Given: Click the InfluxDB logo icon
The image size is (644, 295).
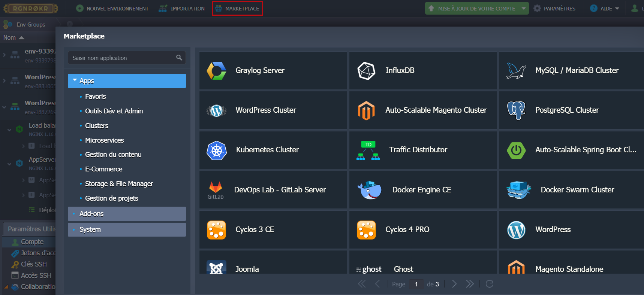Looking at the screenshot, I should [366, 71].
